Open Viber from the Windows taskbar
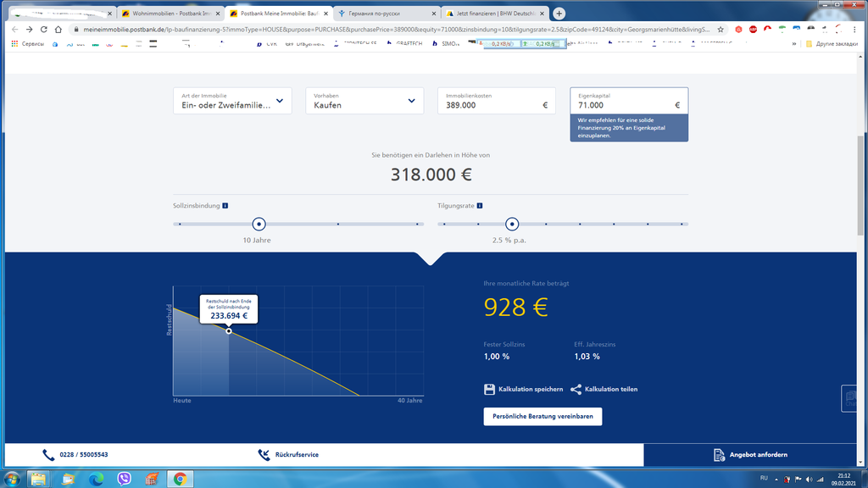 [x=125, y=479]
